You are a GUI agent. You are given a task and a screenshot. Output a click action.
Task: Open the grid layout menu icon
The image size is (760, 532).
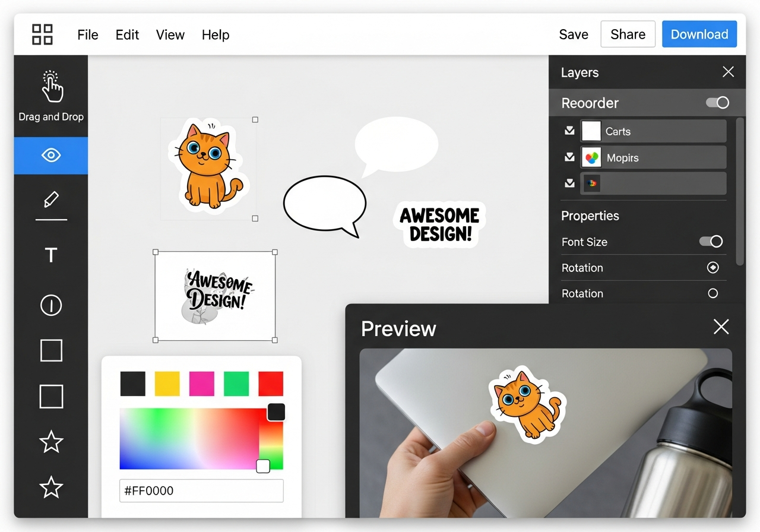click(x=42, y=34)
